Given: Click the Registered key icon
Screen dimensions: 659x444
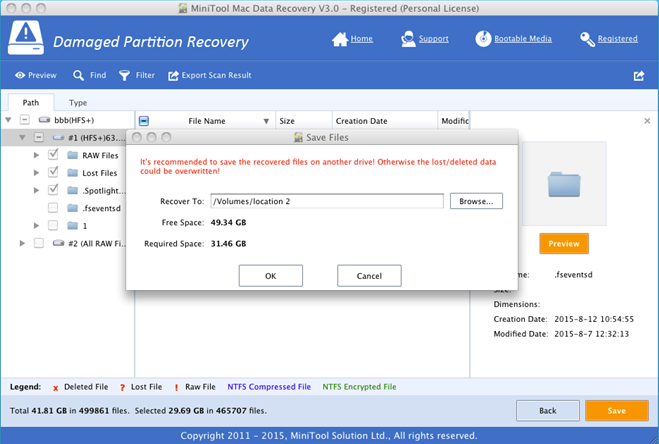Looking at the screenshot, I should (587, 39).
